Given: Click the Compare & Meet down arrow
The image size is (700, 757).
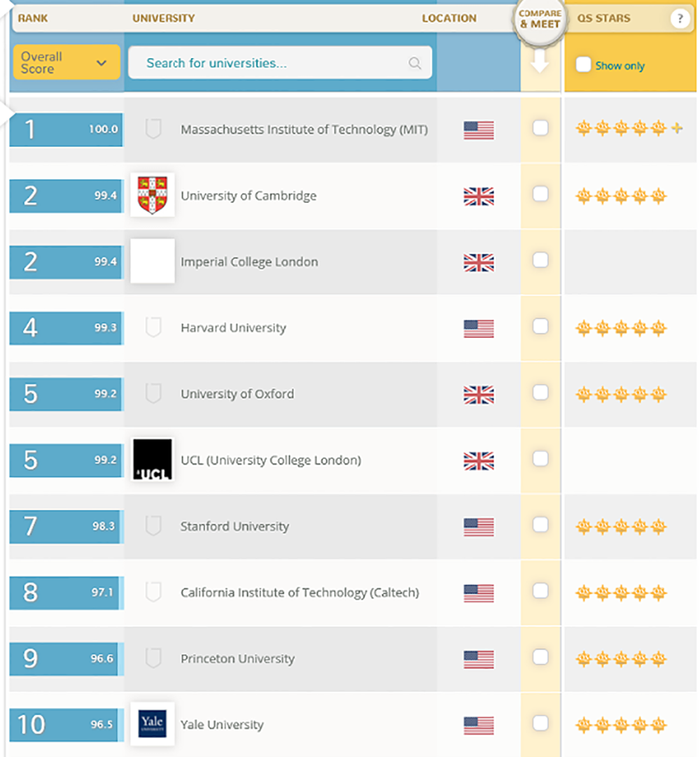Looking at the screenshot, I should point(540,61).
